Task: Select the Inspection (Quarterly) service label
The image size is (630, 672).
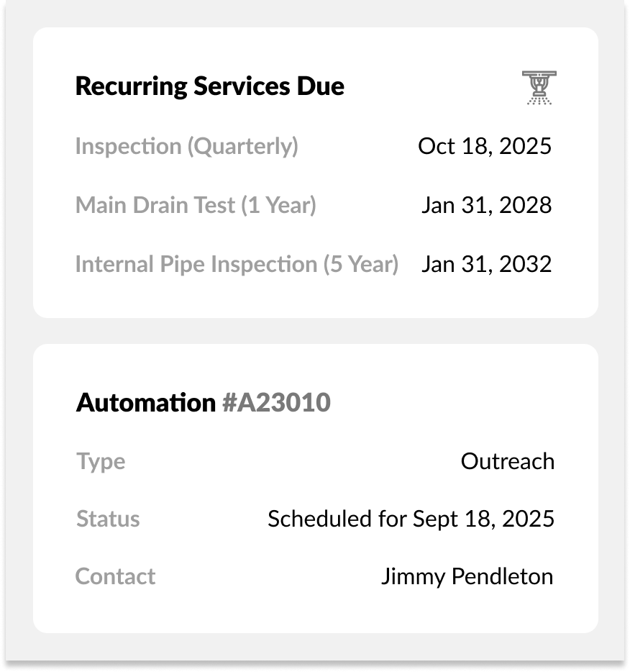Action: tap(186, 146)
